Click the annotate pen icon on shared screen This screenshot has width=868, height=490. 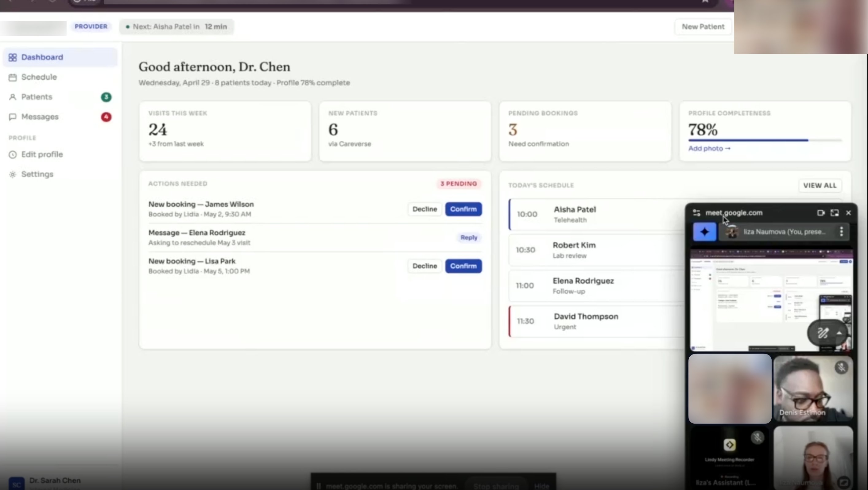point(823,333)
